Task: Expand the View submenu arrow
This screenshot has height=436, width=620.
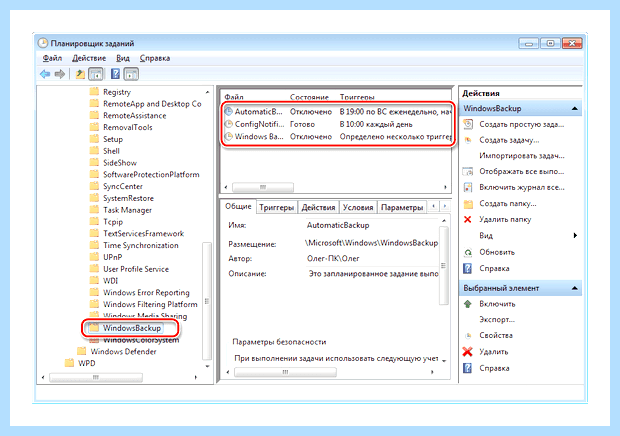Action: point(575,236)
